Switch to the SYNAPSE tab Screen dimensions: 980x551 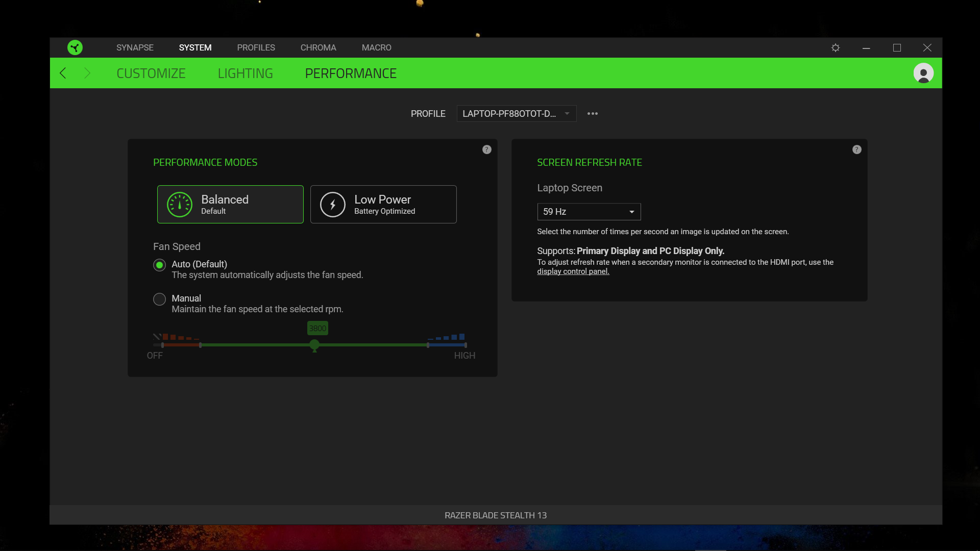[135, 47]
